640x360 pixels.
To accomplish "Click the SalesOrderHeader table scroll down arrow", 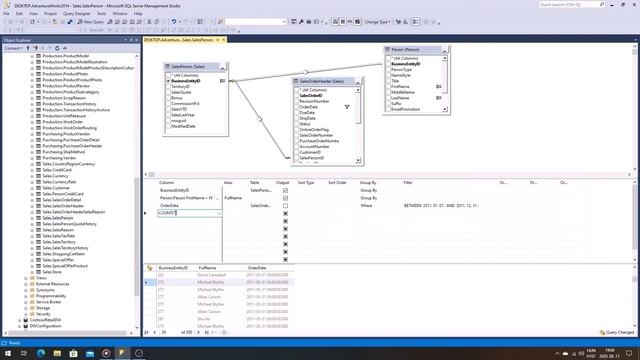I will [358, 160].
